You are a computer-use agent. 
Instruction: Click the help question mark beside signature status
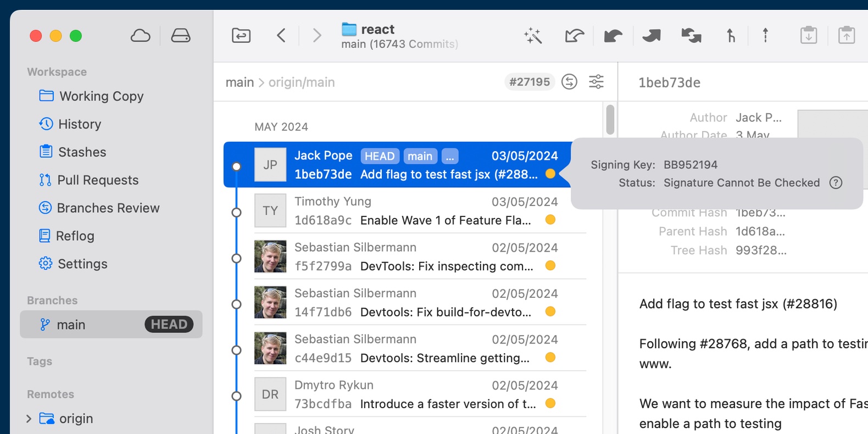[x=836, y=183]
